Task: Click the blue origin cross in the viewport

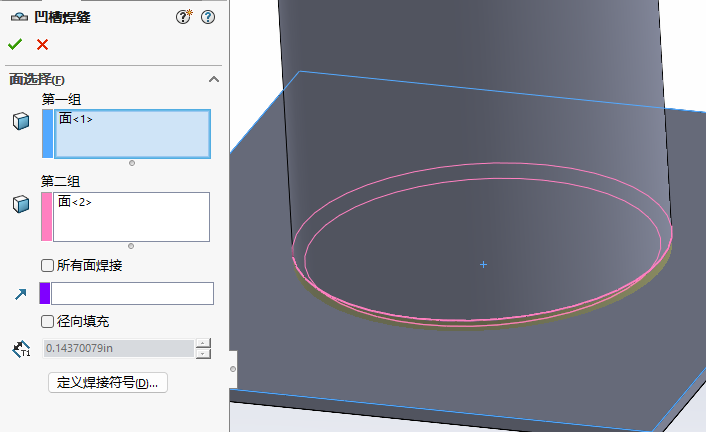Action: 483,265
